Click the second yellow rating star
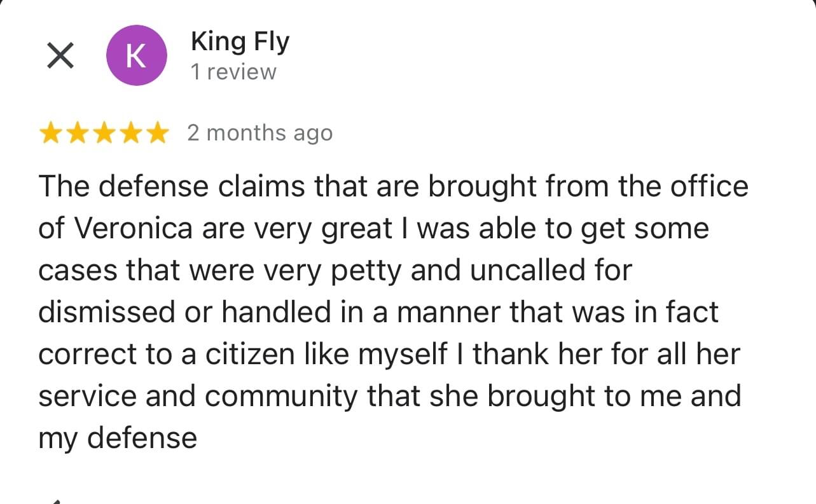Image resolution: width=816 pixels, height=504 pixels. (x=77, y=133)
